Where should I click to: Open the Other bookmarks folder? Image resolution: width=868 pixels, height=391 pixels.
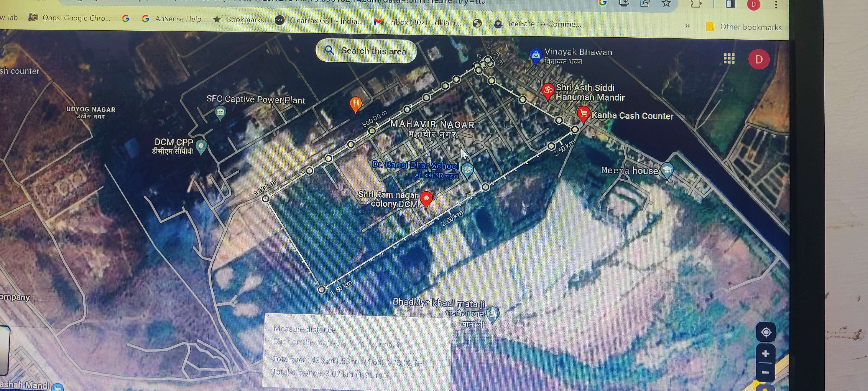pyautogui.click(x=744, y=27)
